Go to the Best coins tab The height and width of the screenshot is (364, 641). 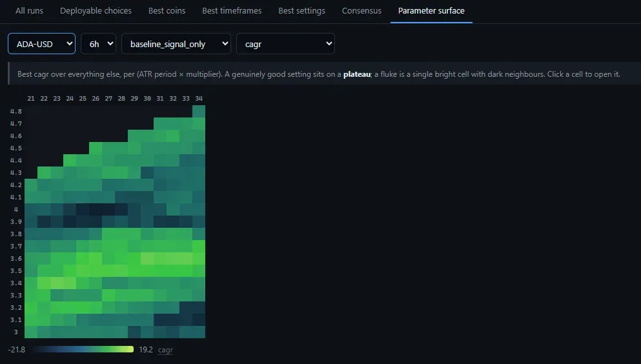click(x=167, y=10)
